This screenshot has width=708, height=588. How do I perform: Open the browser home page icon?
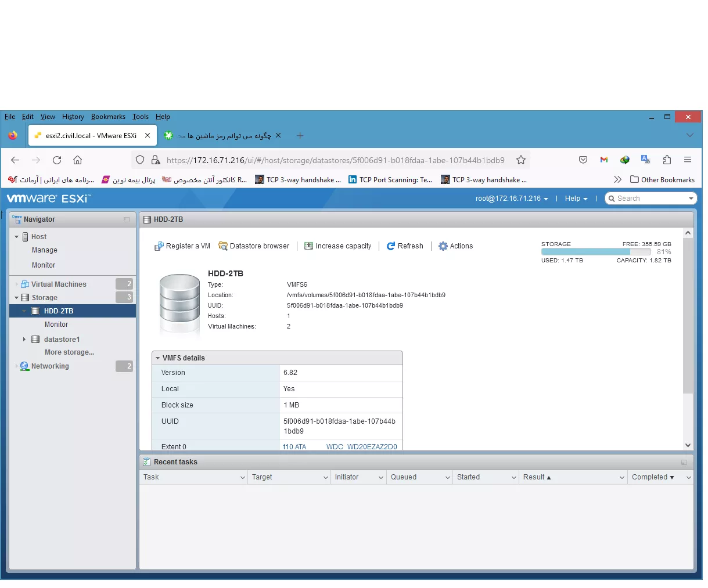tap(77, 160)
